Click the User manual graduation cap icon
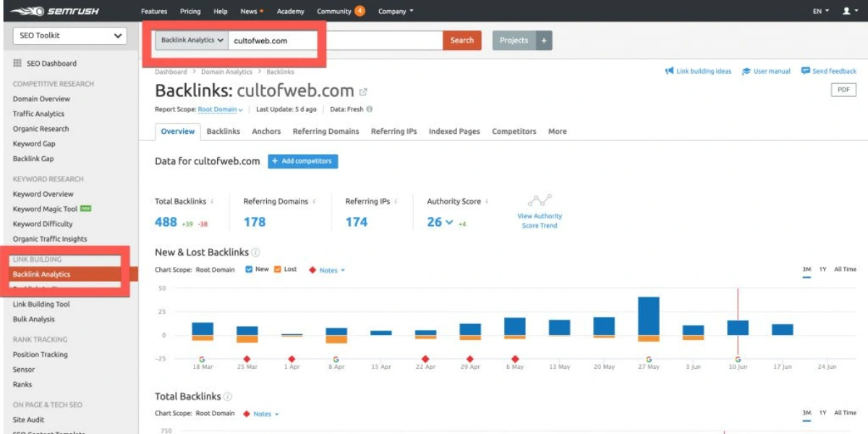The image size is (868, 434). [746, 71]
